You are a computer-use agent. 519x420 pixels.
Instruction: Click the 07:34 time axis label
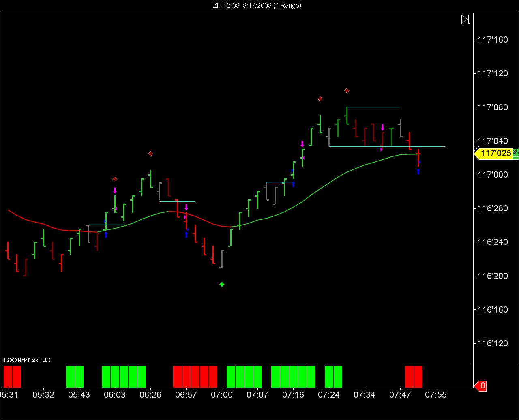pyautogui.click(x=365, y=394)
